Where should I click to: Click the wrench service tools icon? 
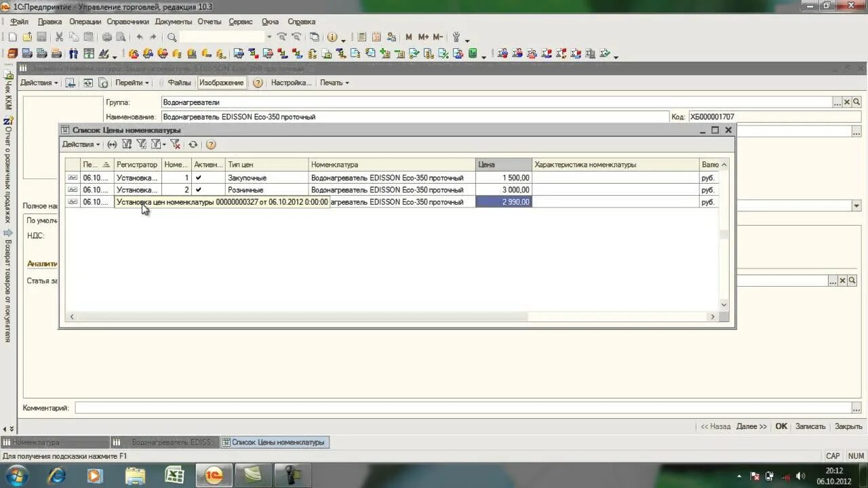(x=456, y=37)
